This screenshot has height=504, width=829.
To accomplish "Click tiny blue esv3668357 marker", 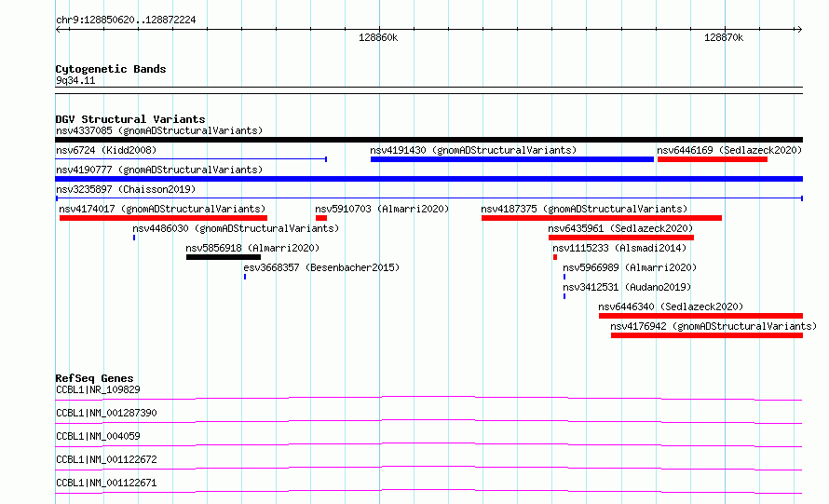I will [245, 277].
